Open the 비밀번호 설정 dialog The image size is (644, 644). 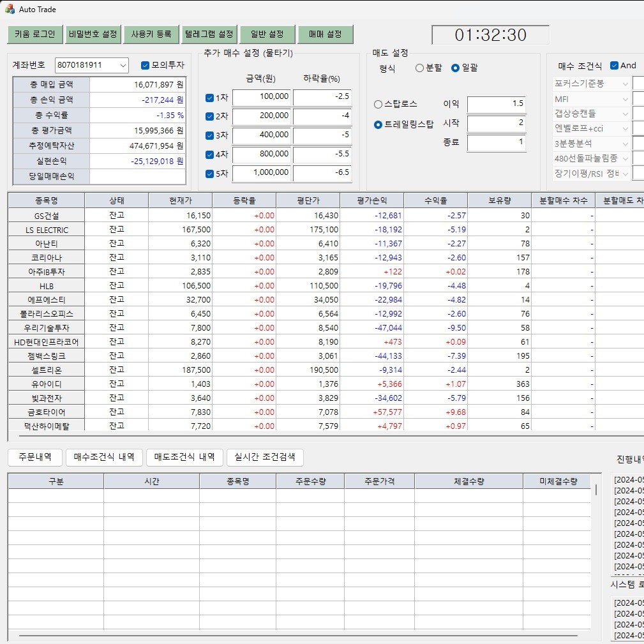(x=93, y=34)
